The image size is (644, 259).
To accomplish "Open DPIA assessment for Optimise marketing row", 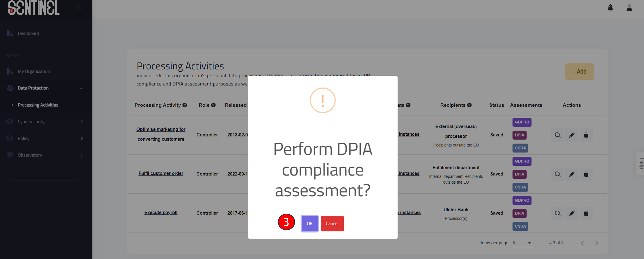I will coord(519,135).
